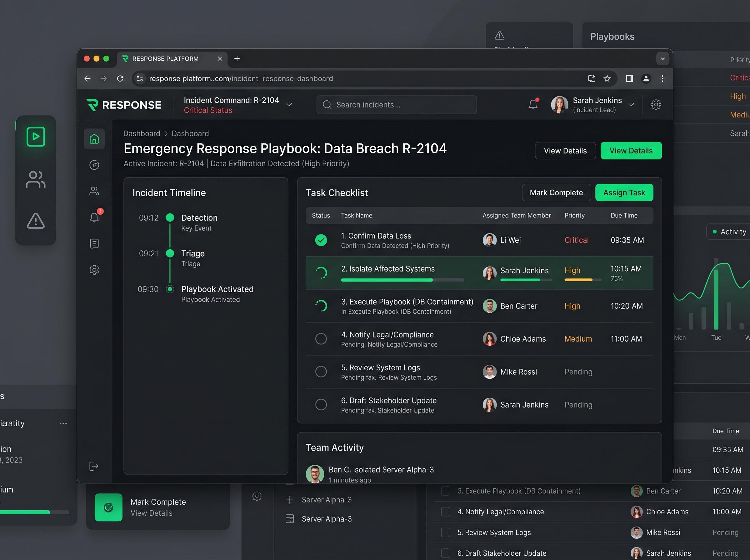The width and height of the screenshot is (750, 560).
Task: Click the notification bell in header
Action: 533,105
